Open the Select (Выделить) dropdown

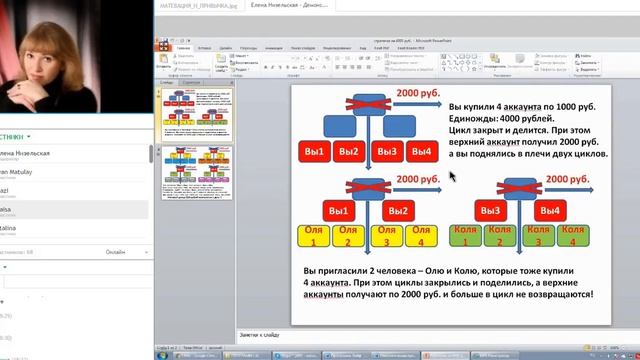point(587,69)
